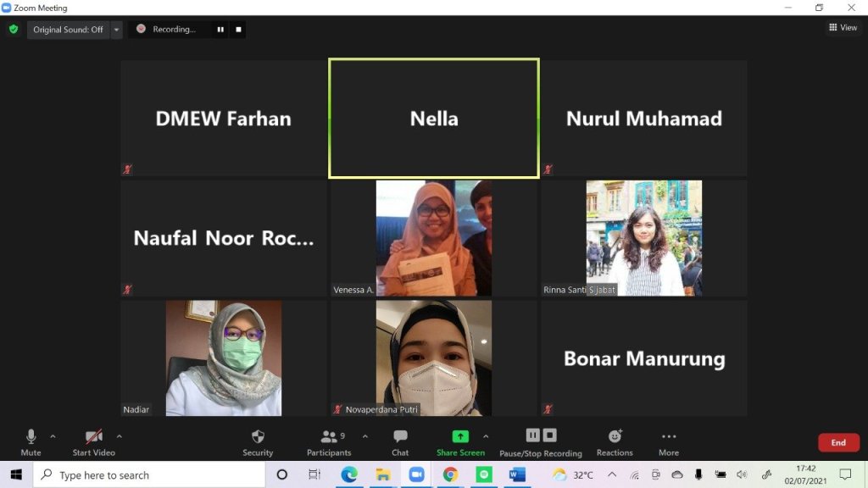868x488 pixels.
Task: Mute the microphone
Action: coord(31,437)
